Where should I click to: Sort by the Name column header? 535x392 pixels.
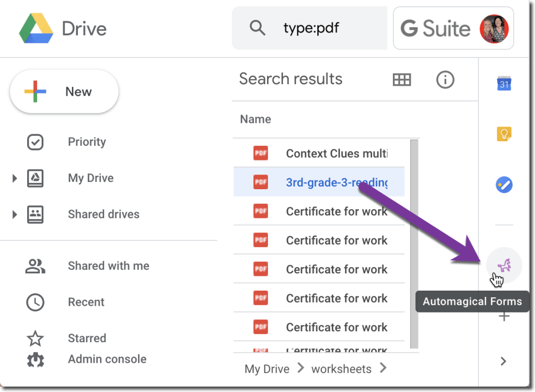(x=255, y=119)
